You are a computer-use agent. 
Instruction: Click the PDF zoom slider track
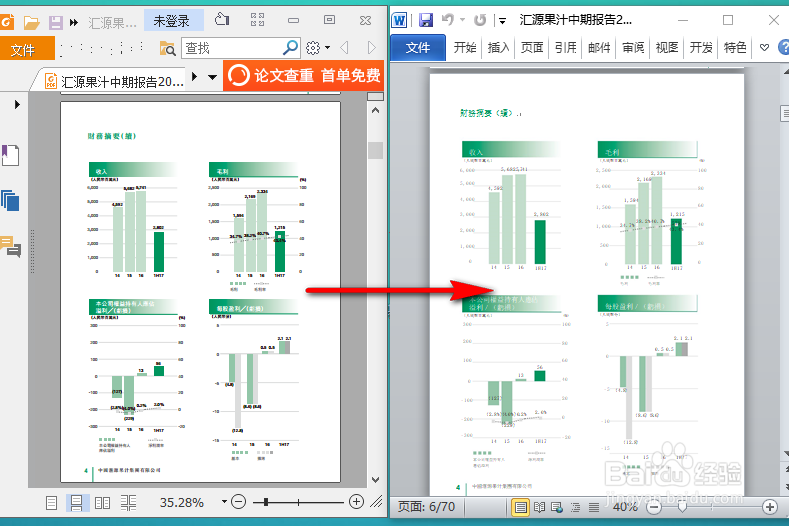click(298, 502)
